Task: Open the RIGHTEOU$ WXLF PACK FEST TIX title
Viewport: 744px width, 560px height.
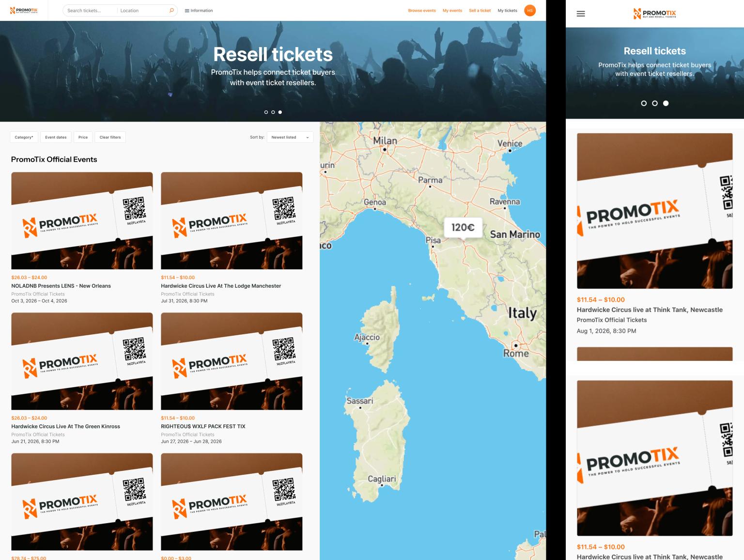Action: [203, 426]
